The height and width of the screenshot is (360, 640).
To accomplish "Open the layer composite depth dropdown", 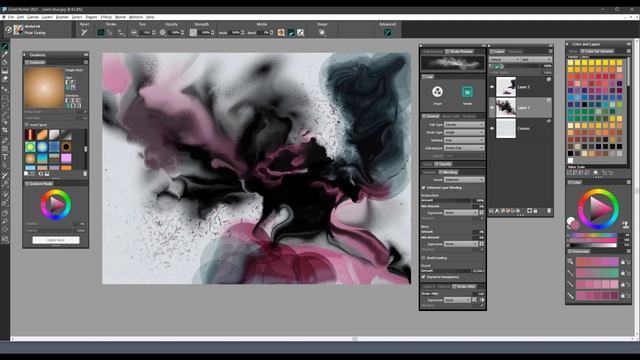I will coord(536,59).
